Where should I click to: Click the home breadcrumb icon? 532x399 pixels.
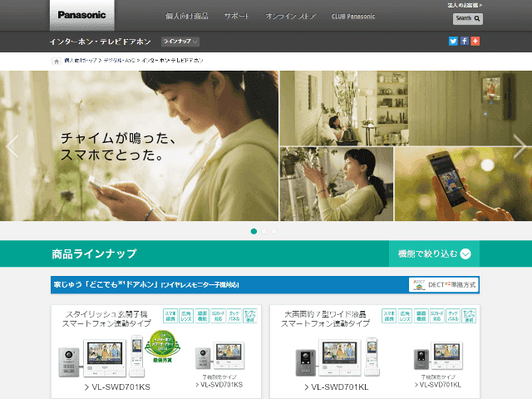tap(57, 61)
